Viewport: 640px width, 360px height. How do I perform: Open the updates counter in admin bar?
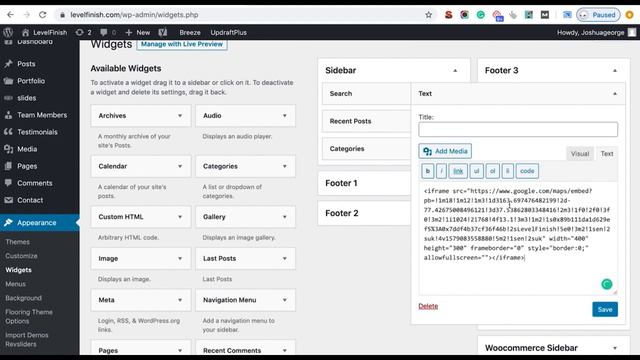coord(83,32)
